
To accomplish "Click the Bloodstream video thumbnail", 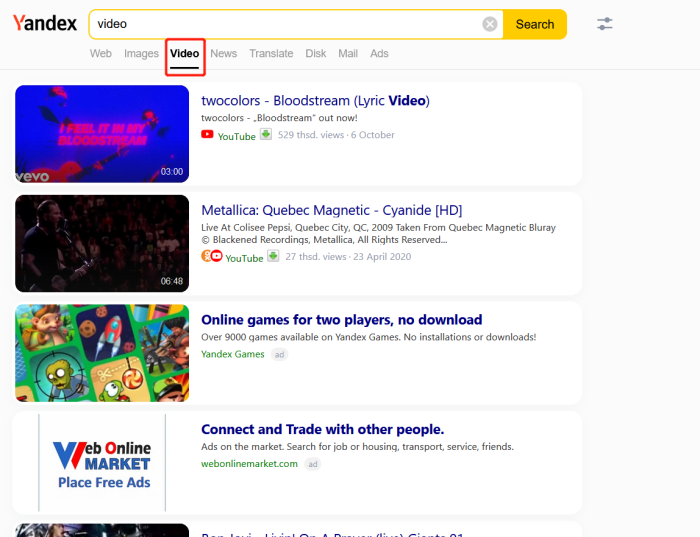I will [101, 134].
